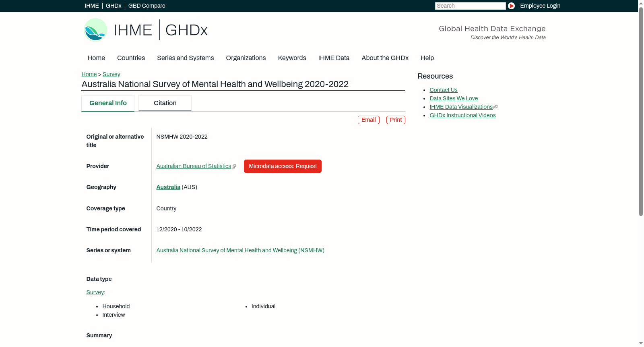Open the Home menu item

point(96,58)
